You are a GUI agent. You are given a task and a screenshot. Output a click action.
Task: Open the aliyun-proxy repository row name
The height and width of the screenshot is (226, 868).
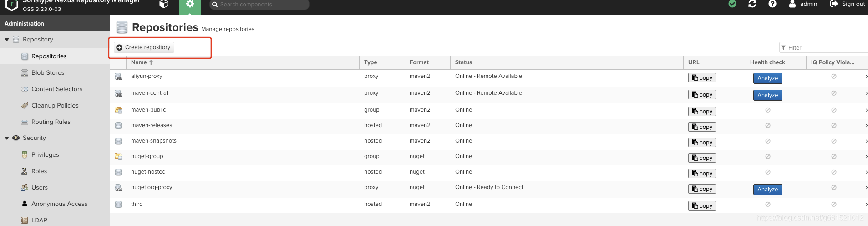[147, 76]
